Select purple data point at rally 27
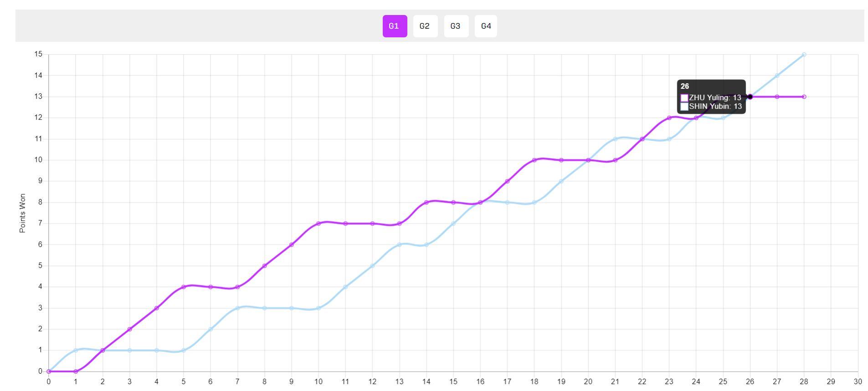 (x=777, y=96)
